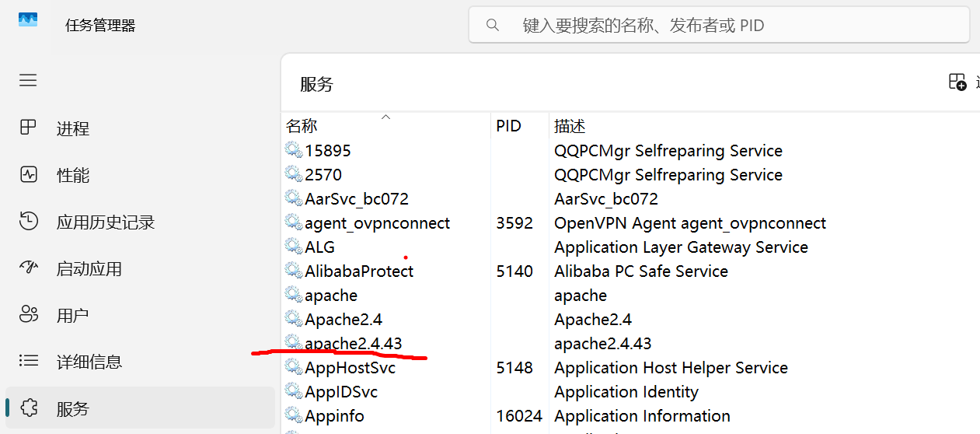Click PID 5148 cell

coord(514,368)
